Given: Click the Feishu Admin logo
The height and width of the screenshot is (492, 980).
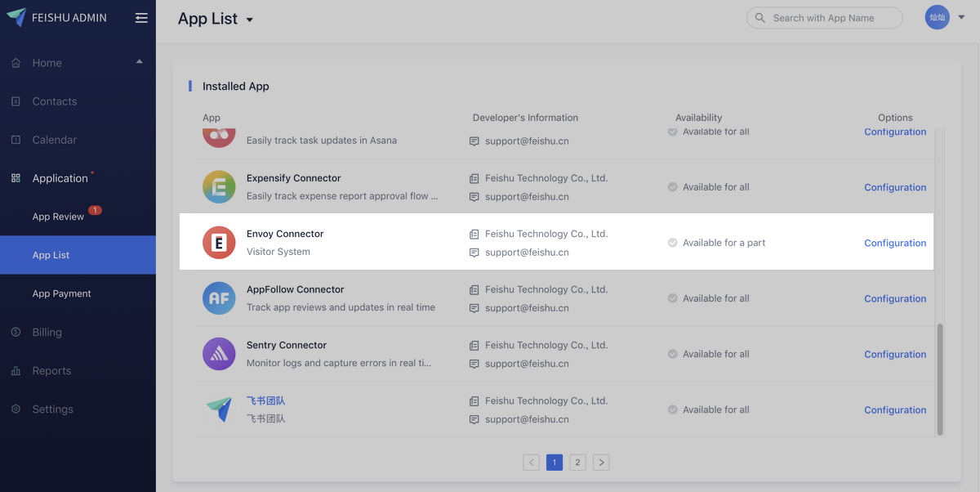Looking at the screenshot, I should click(16, 17).
